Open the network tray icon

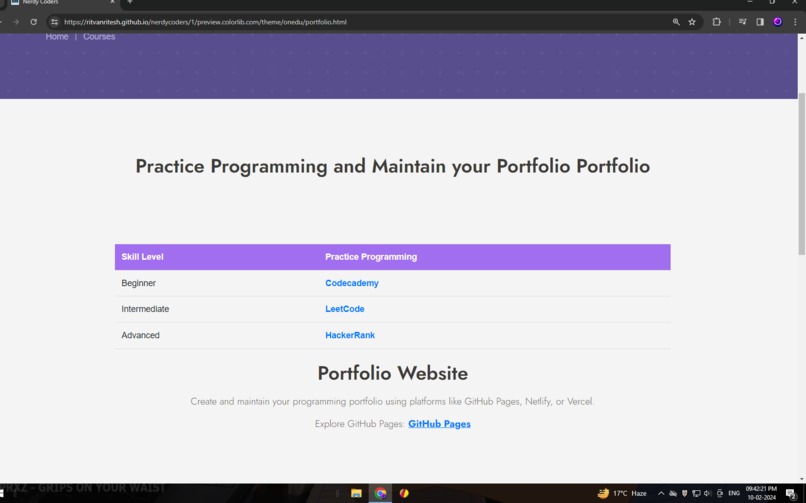696,493
